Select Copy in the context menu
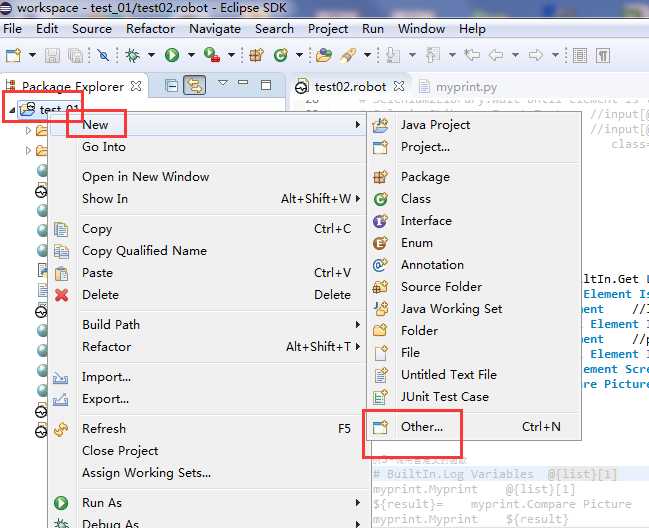The width and height of the screenshot is (649, 528). tap(208, 229)
